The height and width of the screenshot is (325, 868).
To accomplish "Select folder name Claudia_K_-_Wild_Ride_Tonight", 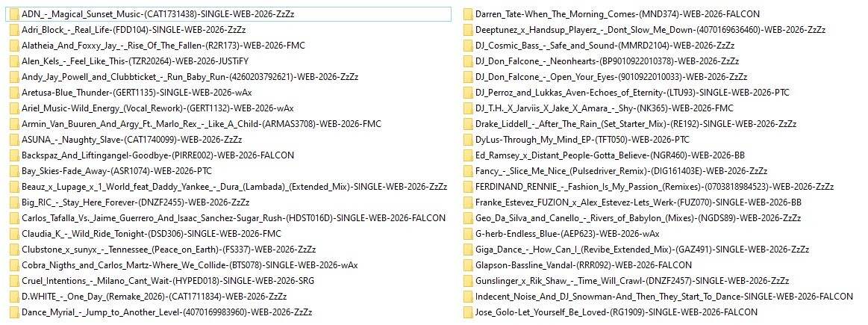I will click(x=151, y=234).
